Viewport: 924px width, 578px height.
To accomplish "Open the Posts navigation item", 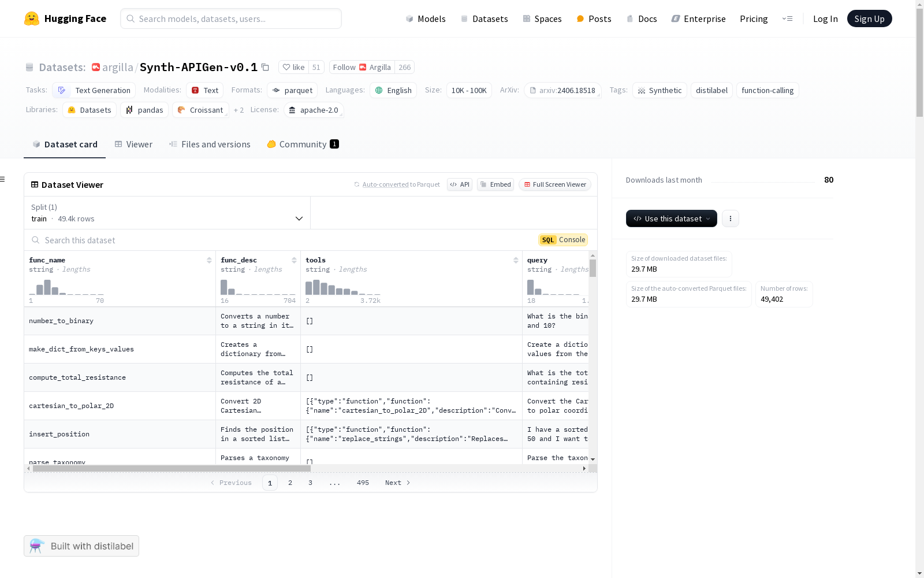I will tap(594, 18).
